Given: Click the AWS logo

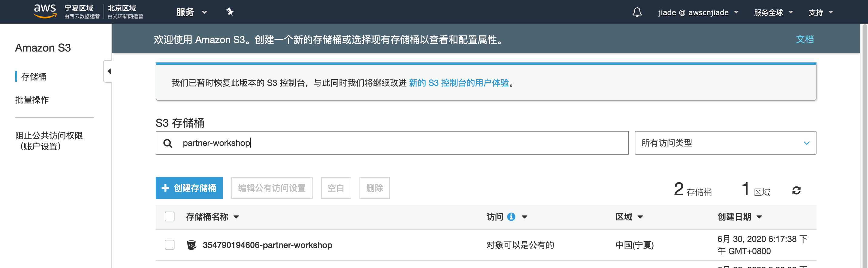Looking at the screenshot, I should pyautogui.click(x=45, y=11).
